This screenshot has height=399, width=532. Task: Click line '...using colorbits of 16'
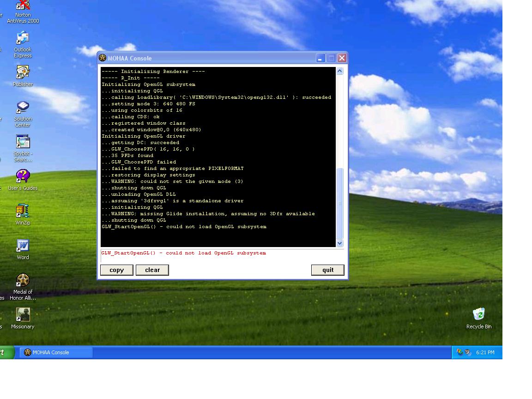[142, 110]
